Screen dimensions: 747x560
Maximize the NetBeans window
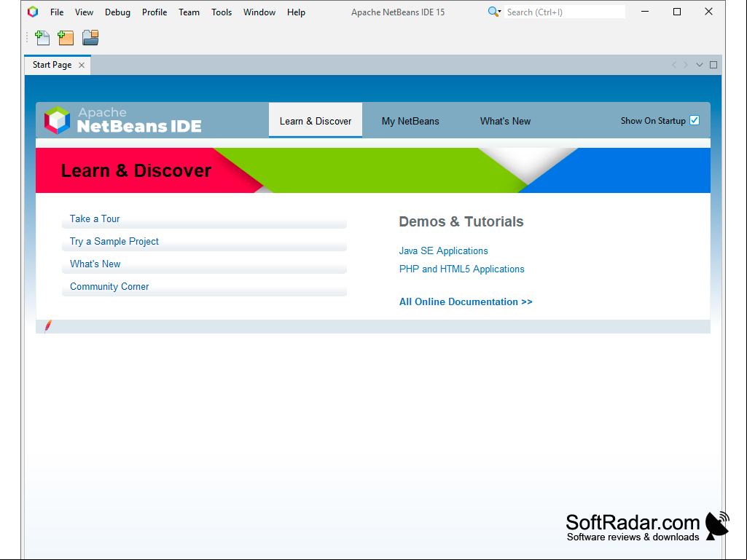tap(676, 12)
